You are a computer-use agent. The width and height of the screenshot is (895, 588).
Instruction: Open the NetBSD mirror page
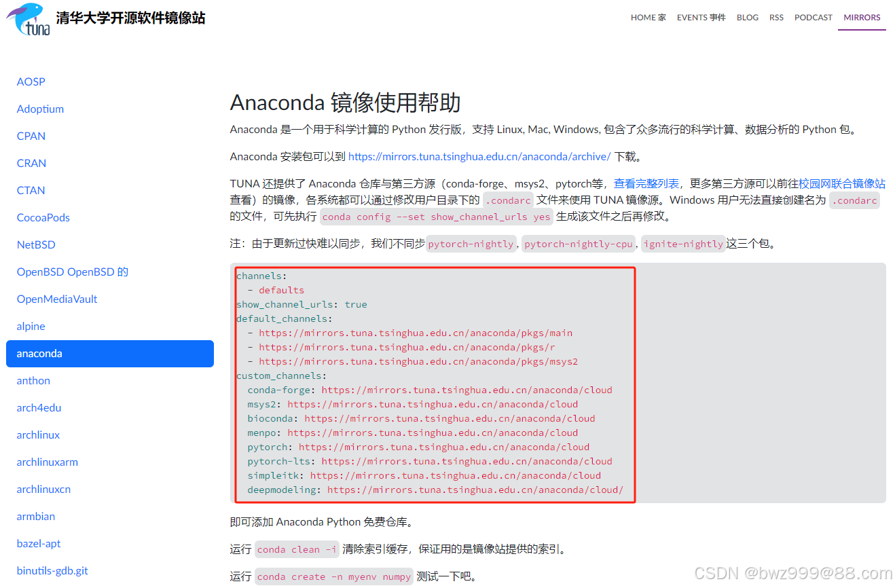(x=36, y=244)
